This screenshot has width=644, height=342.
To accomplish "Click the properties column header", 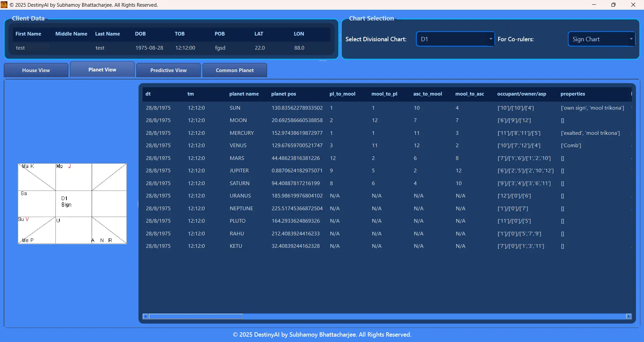I will (x=573, y=94).
